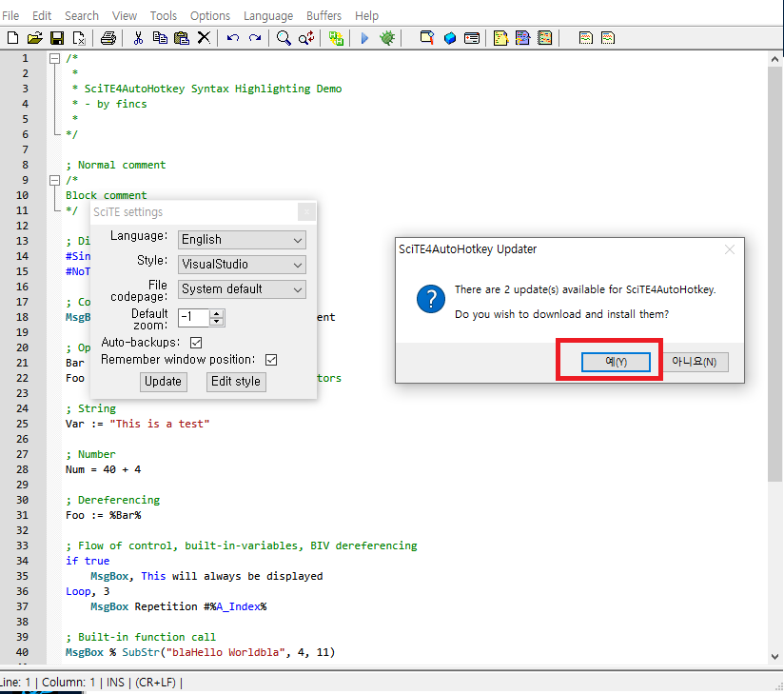Viewport: 784px width, 694px height.
Task: Decline update with the 아니요(N) button
Action: pyautogui.click(x=694, y=362)
